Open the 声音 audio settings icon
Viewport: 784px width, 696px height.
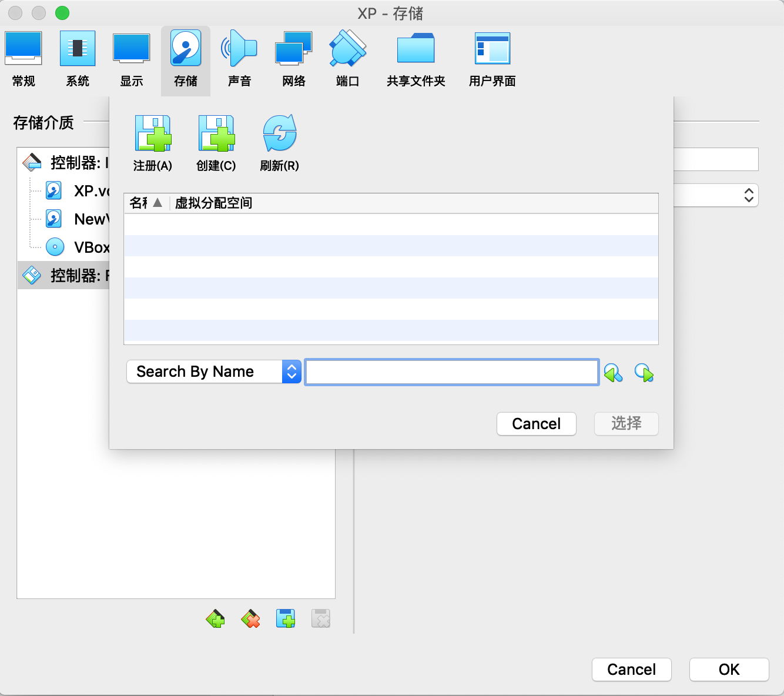pos(239,59)
